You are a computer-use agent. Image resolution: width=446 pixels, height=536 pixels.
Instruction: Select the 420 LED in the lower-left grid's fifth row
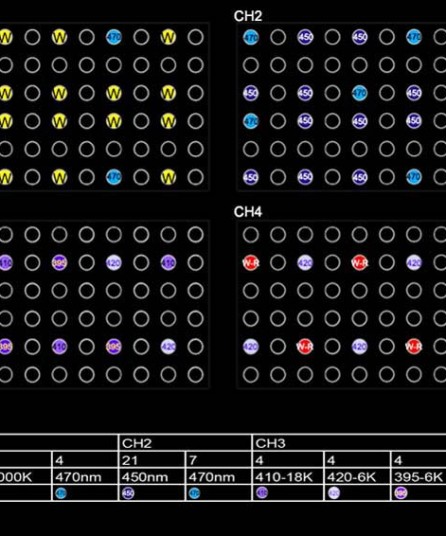pyautogui.click(x=168, y=346)
